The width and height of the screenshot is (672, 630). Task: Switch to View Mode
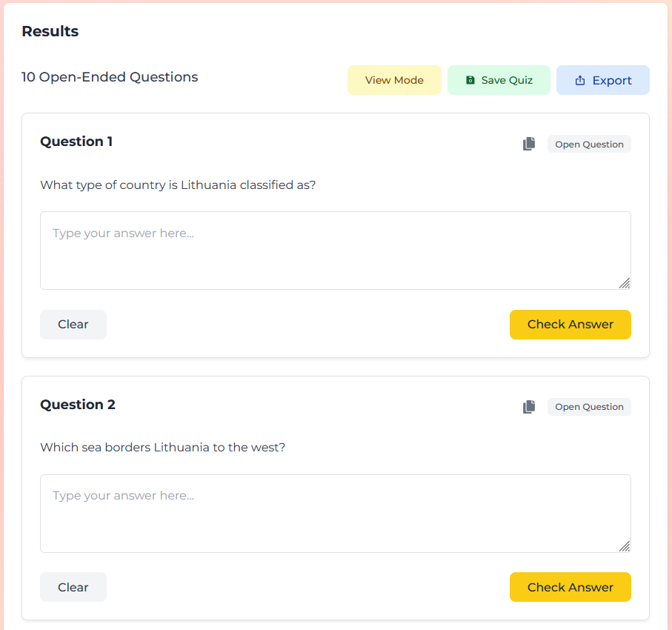(x=394, y=80)
